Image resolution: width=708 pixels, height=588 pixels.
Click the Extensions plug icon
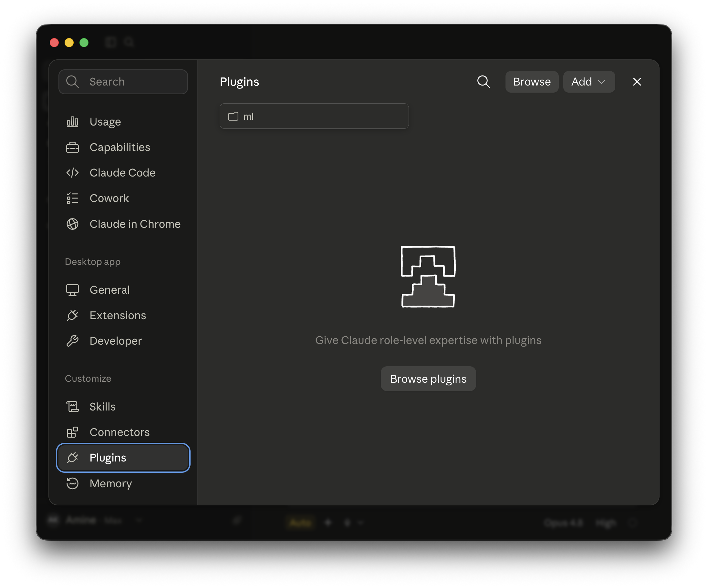[x=72, y=315]
